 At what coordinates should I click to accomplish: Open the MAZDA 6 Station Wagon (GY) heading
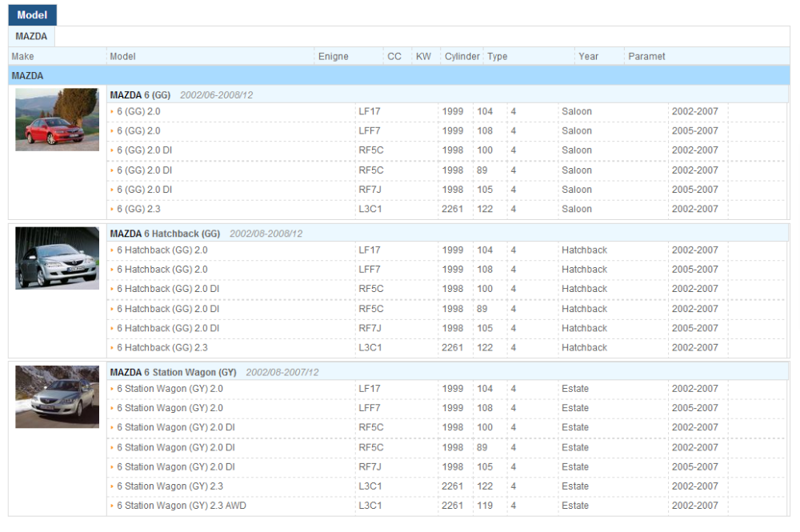point(173,372)
